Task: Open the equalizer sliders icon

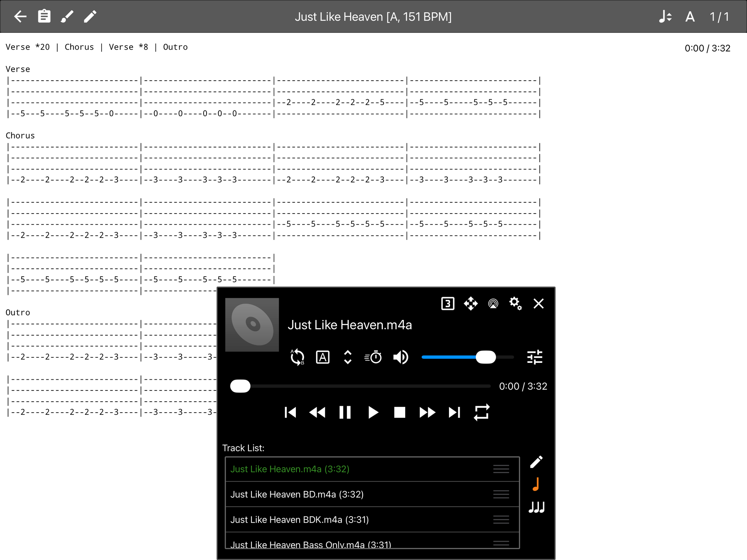Action: tap(535, 357)
